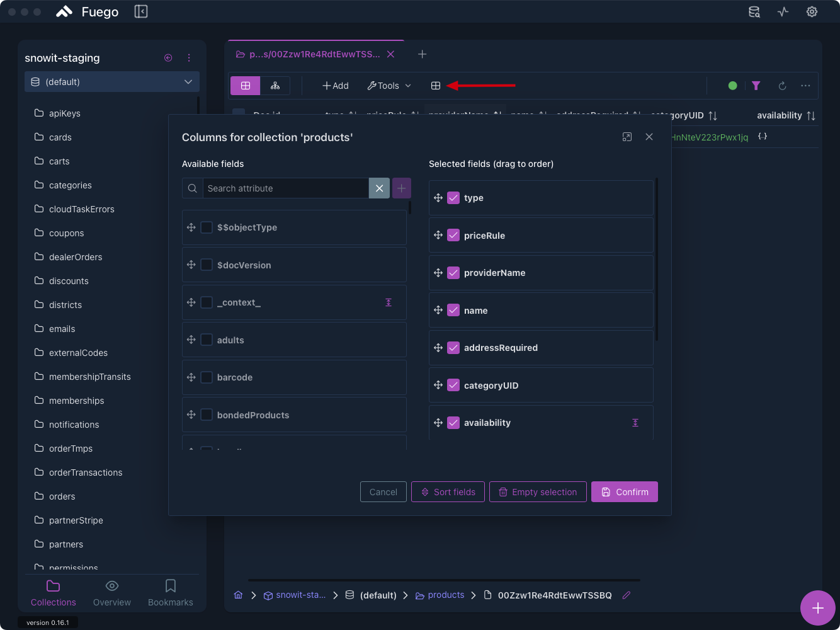Click the Empty selection button

[x=538, y=492]
